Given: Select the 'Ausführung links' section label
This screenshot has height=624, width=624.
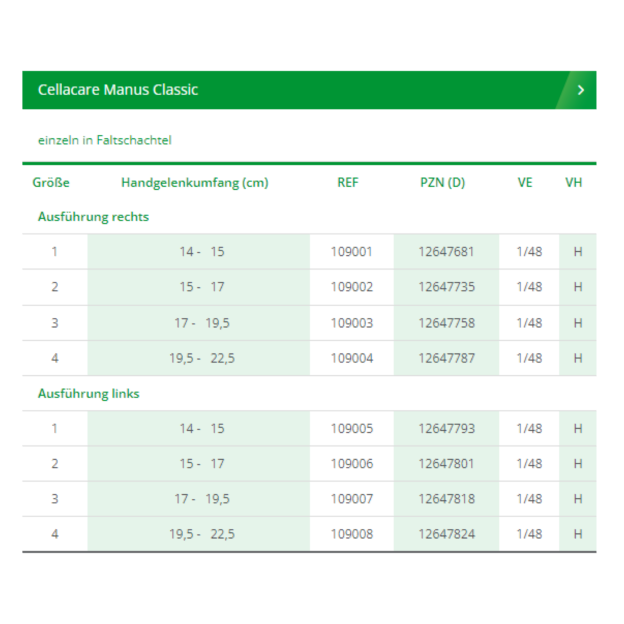Looking at the screenshot, I should coord(88,394).
